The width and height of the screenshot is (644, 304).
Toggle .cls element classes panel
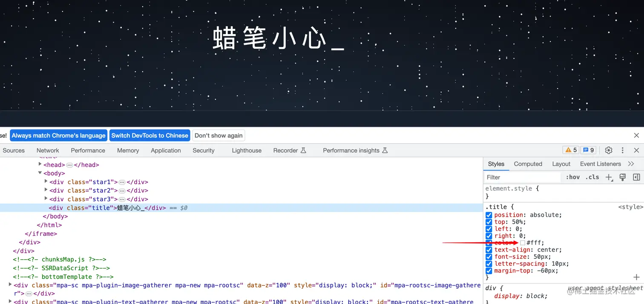(x=592, y=177)
